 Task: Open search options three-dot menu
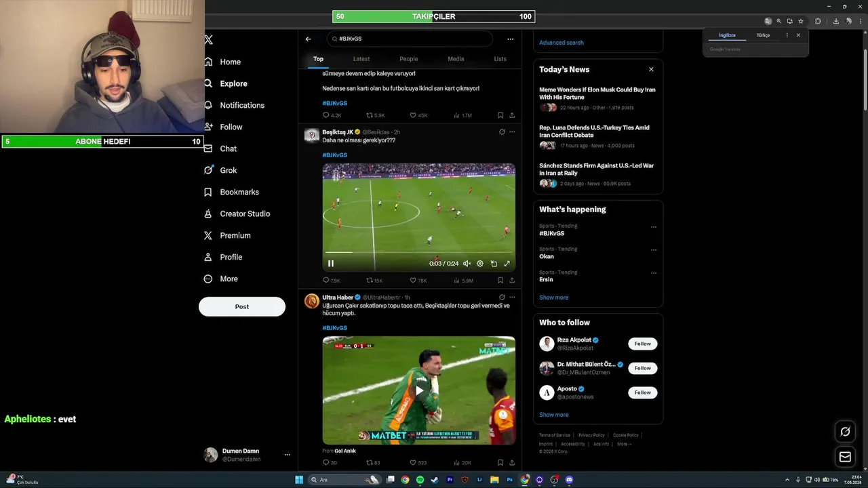[x=511, y=39]
